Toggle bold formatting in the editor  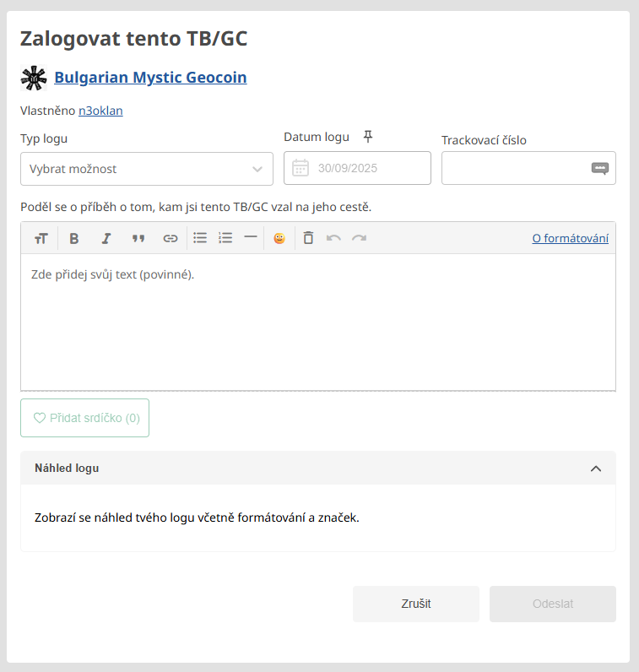(x=74, y=239)
